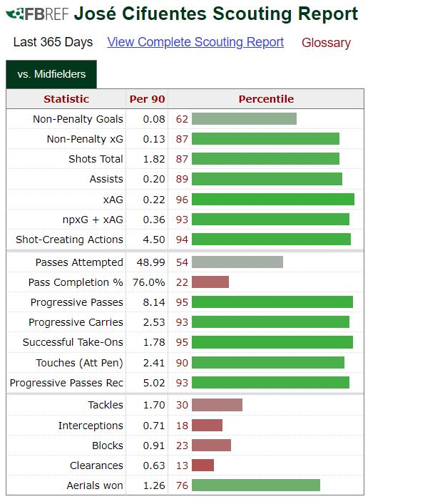
Task: Click the Non-Penalty Goals percentile bar
Action: pyautogui.click(x=244, y=119)
